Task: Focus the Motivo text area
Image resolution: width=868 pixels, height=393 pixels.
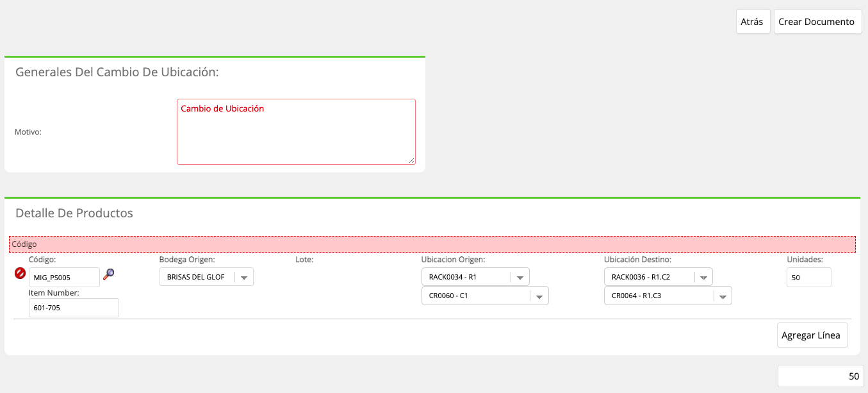Action: (x=296, y=131)
